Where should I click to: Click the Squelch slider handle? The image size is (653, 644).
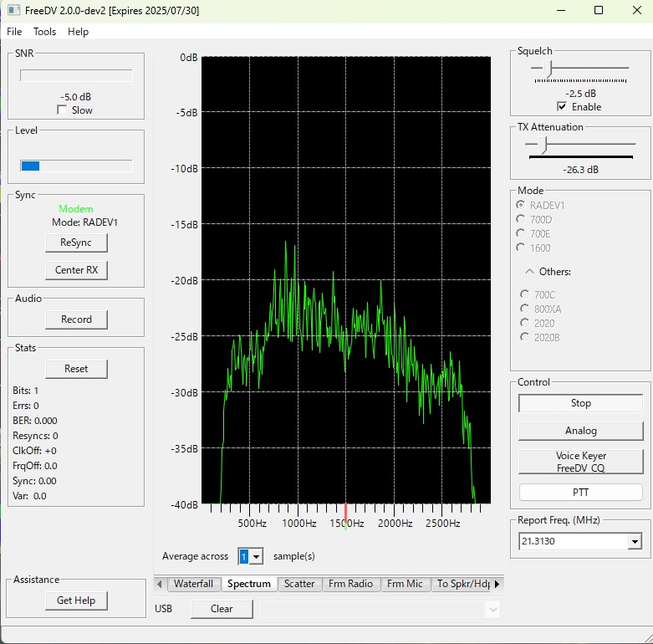pos(548,69)
